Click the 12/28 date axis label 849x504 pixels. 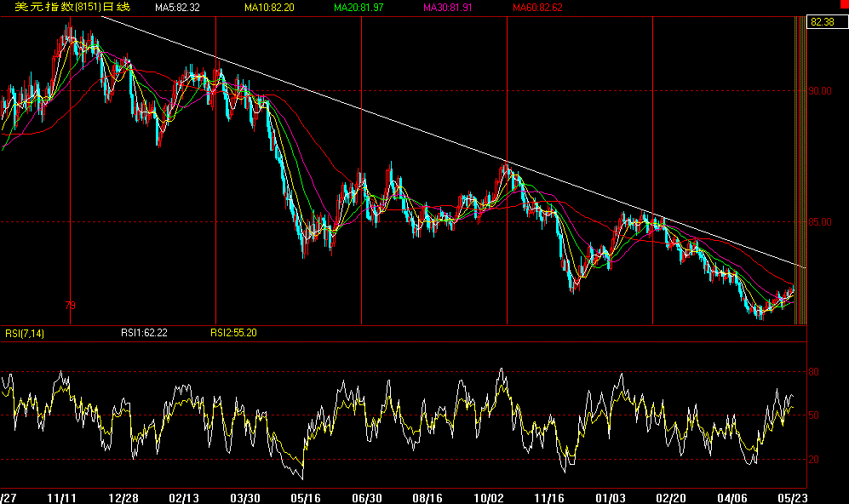point(123,498)
